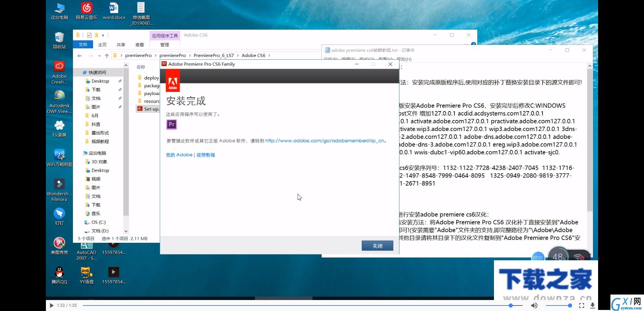Click the volume slider handle
644x311 pixels.
(570, 305)
